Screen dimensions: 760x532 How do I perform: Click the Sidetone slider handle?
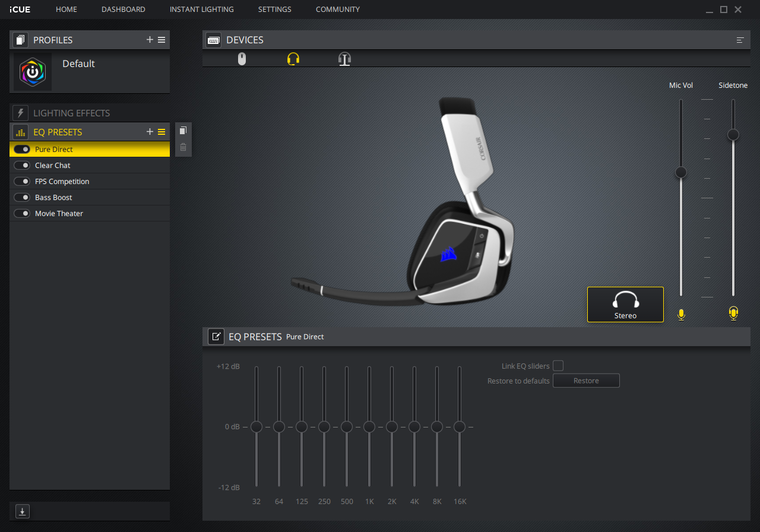pos(733,135)
